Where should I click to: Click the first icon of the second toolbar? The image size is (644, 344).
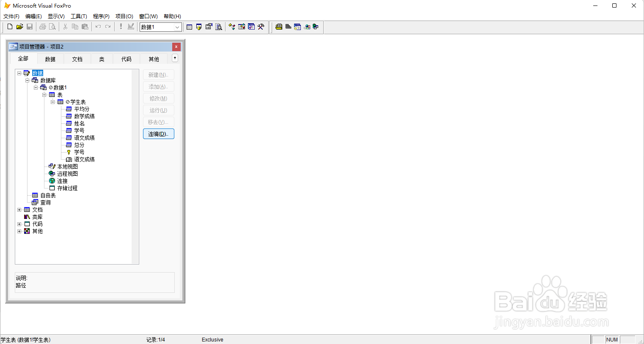point(279,27)
